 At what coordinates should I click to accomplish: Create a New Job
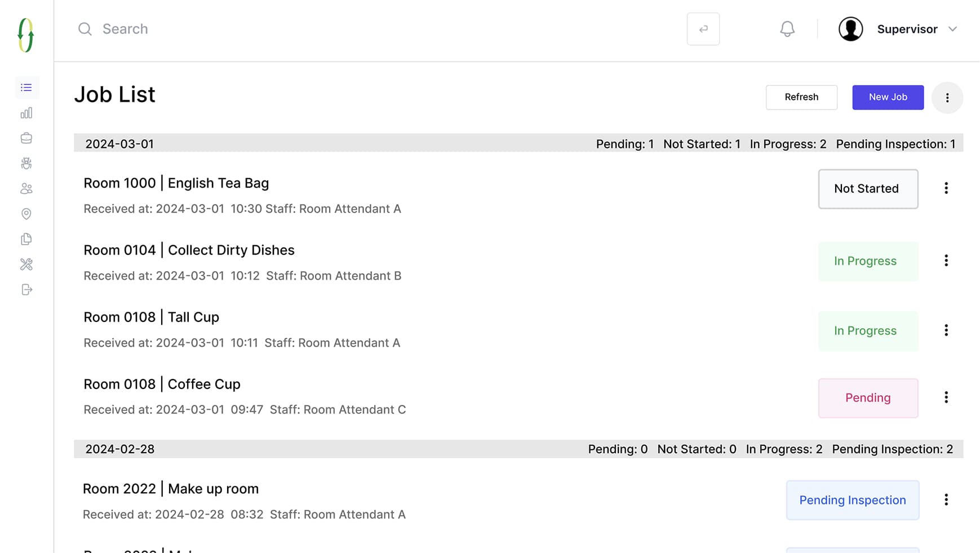coord(888,97)
